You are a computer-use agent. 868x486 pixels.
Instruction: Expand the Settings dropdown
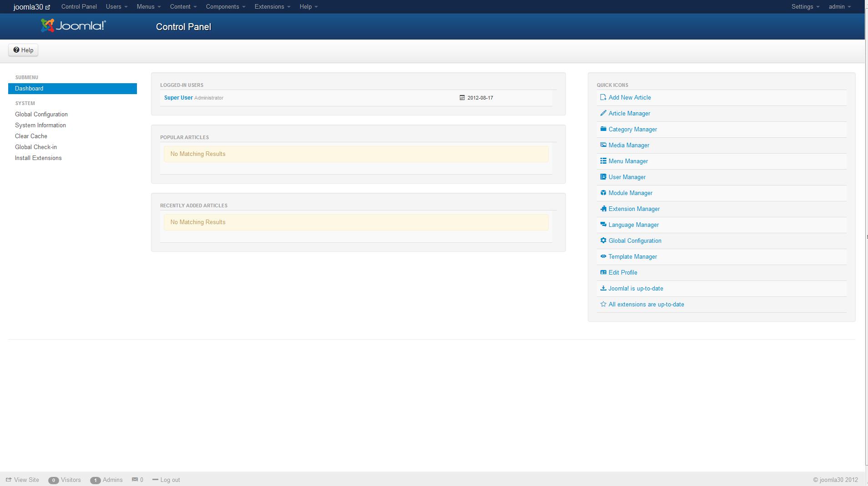coord(805,6)
